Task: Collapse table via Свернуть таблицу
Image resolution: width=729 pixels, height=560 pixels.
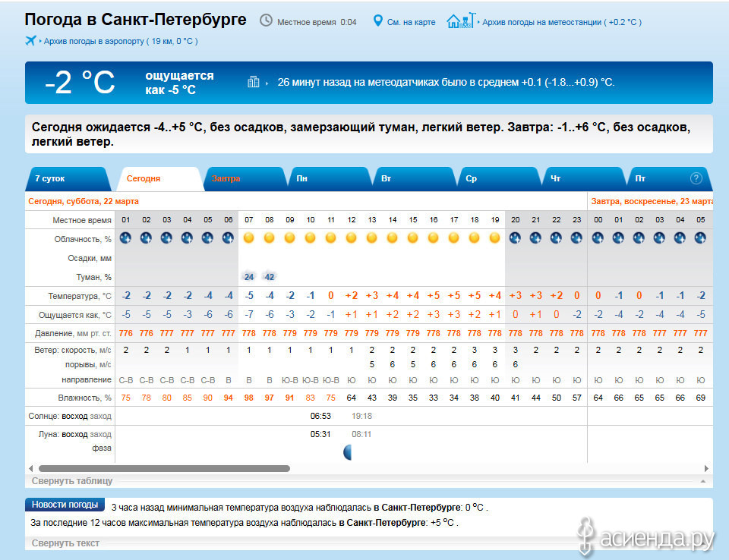Action: point(72,481)
